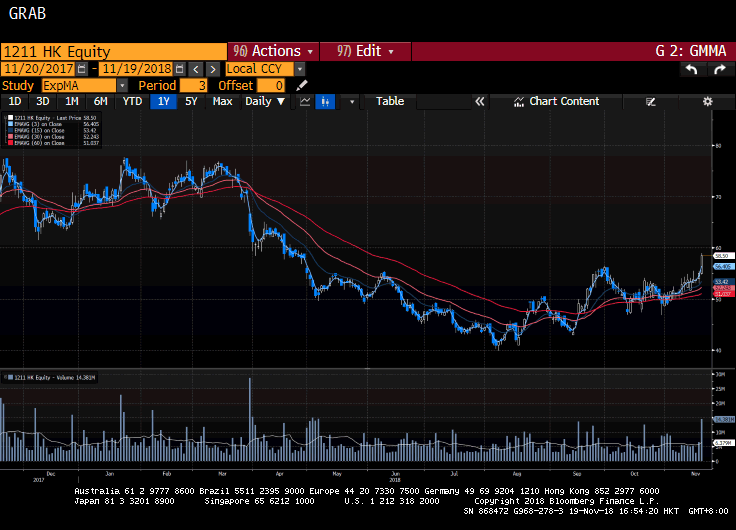This screenshot has width=736, height=530.
Task: Click the undo arrow icon
Action: [691, 69]
